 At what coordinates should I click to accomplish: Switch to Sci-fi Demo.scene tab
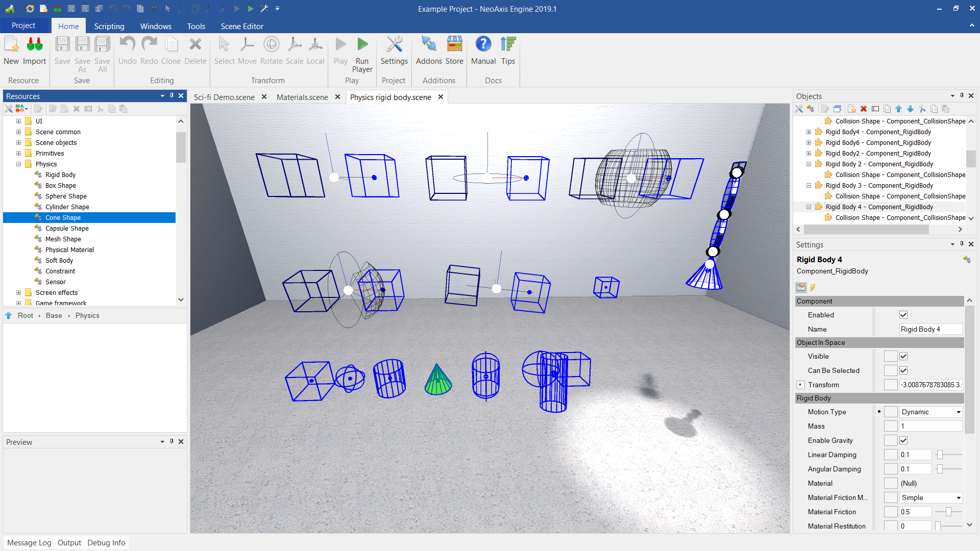point(224,97)
